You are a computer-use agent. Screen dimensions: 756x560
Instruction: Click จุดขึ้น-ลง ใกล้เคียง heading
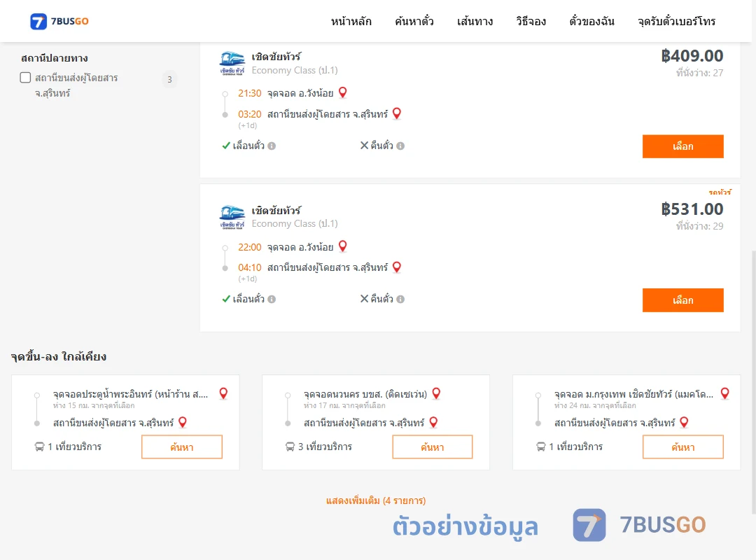(59, 357)
